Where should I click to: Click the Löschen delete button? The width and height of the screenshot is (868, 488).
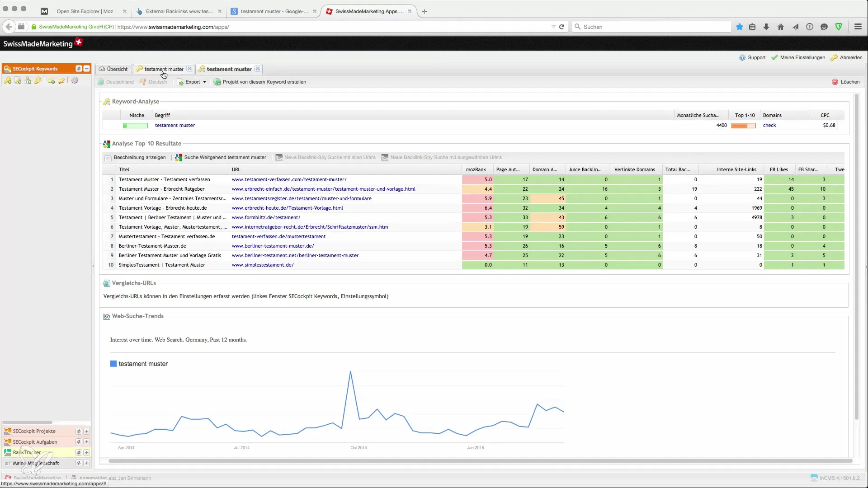(846, 82)
